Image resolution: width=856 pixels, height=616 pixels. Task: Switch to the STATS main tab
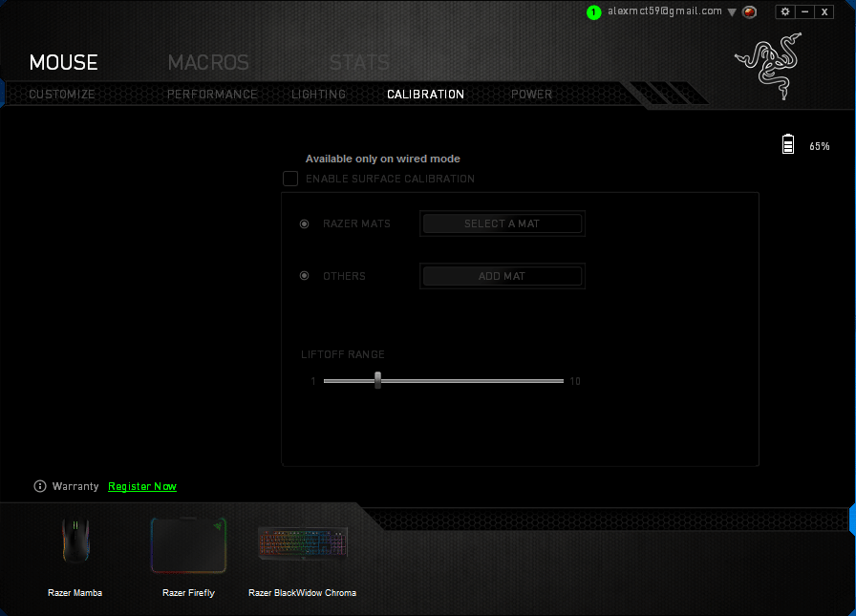[359, 63]
